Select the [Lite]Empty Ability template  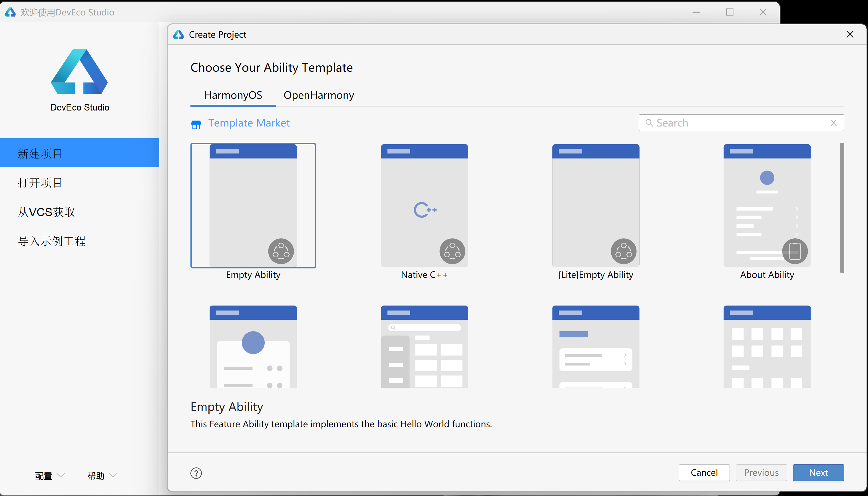[595, 205]
